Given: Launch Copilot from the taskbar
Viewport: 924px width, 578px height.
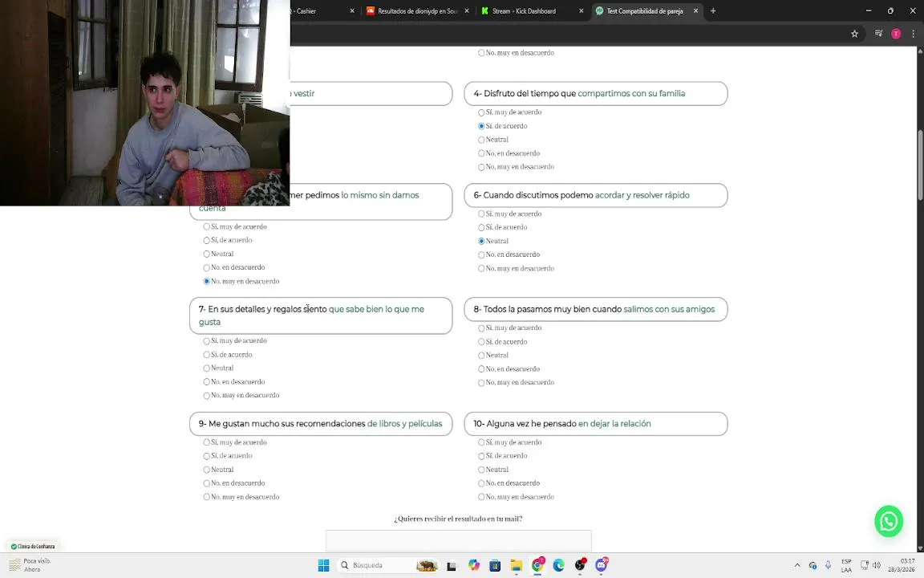Looking at the screenshot, I should click(474, 565).
